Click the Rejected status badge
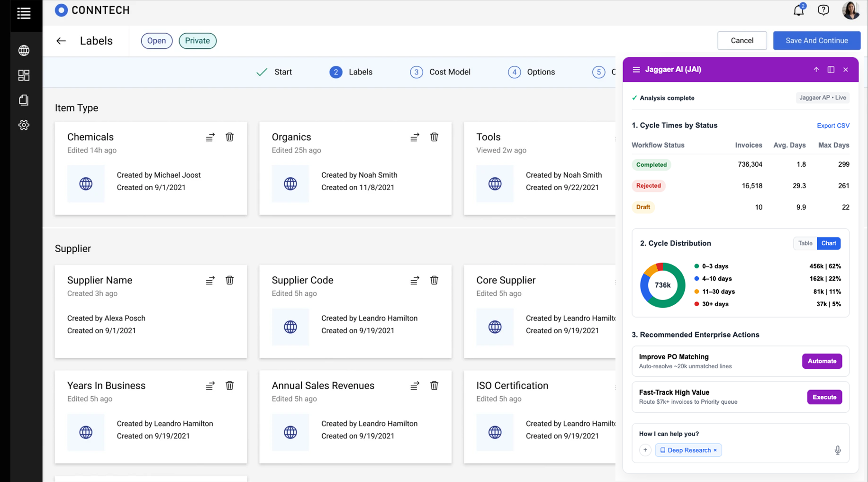Screen dimensions: 868x482 pos(648,186)
